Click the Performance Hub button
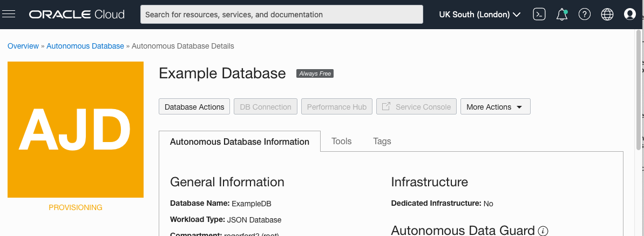Image resolution: width=644 pixels, height=236 pixels. click(x=336, y=107)
